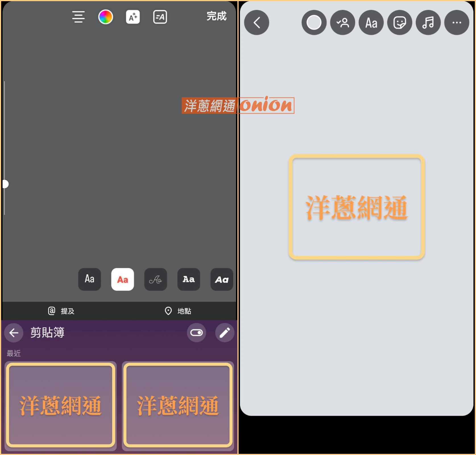Select the first plain Aa font style
The width and height of the screenshot is (476, 455).
pos(90,279)
